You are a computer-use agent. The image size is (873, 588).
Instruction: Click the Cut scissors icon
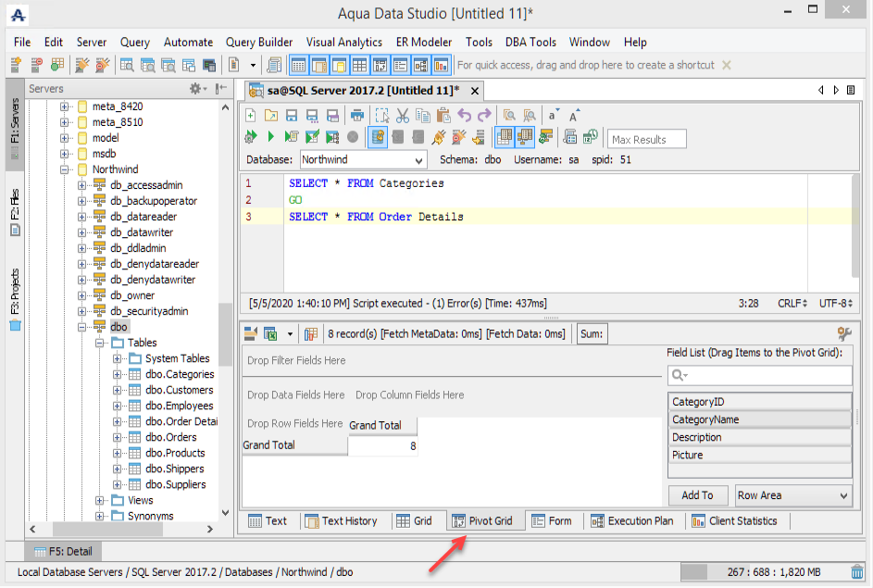click(402, 116)
